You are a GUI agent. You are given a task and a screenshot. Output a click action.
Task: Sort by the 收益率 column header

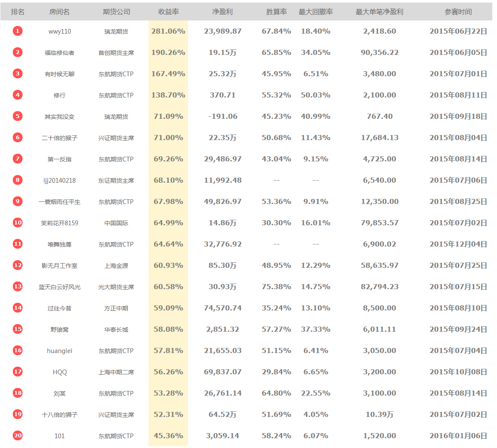click(x=169, y=12)
